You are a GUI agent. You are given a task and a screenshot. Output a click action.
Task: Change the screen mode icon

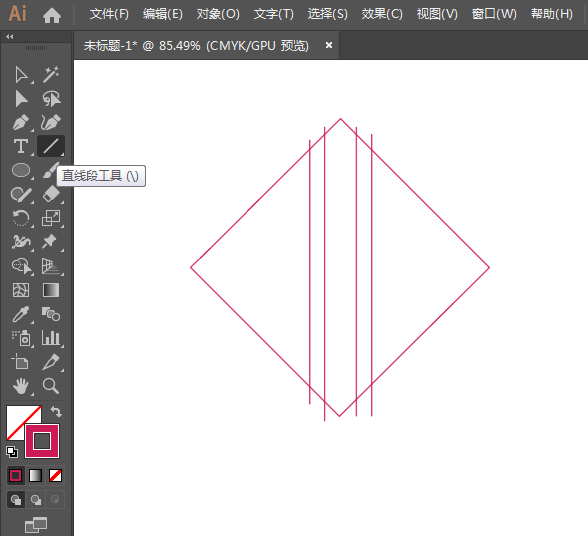pos(36,525)
